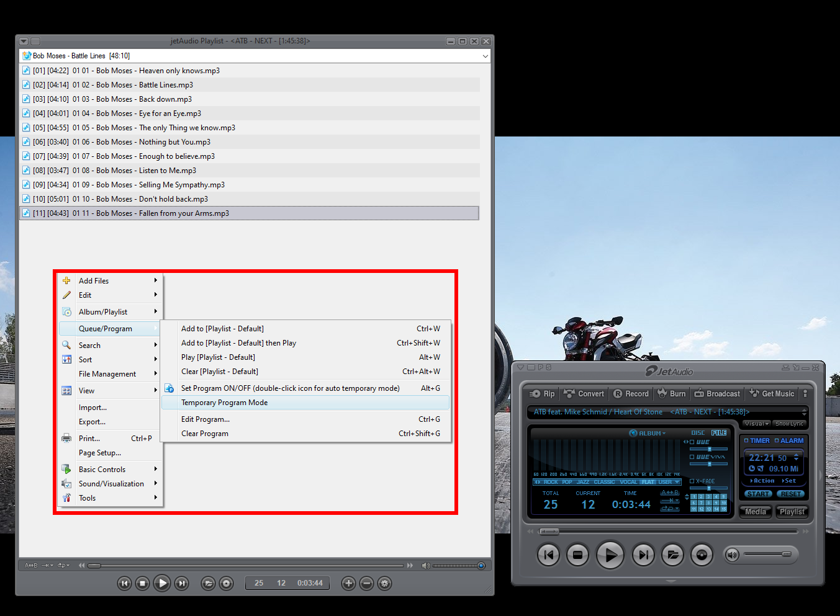The width and height of the screenshot is (840, 616).
Task: Open the Convert tool in jetAudio player
Action: [584, 393]
